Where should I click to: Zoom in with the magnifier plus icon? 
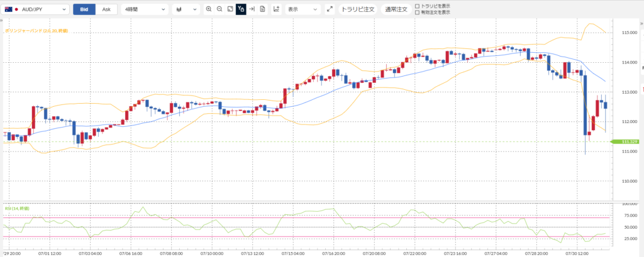[209, 9]
